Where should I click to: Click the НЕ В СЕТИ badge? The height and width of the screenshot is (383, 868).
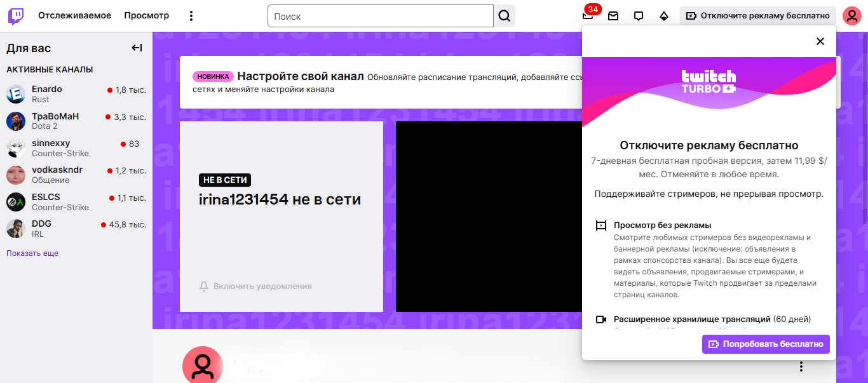225,180
